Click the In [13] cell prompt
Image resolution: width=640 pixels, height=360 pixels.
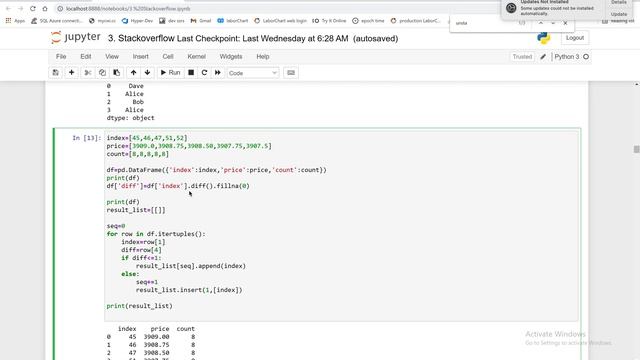[87, 138]
